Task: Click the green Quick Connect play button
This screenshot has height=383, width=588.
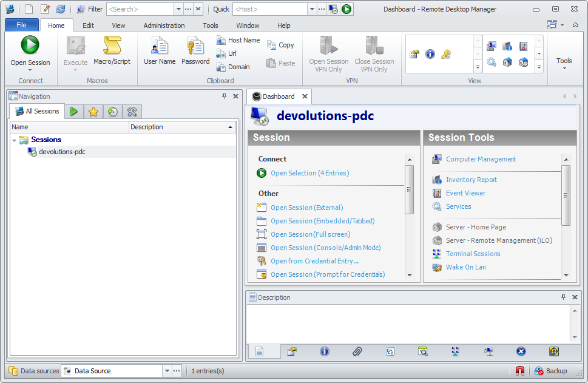Action: (x=347, y=9)
